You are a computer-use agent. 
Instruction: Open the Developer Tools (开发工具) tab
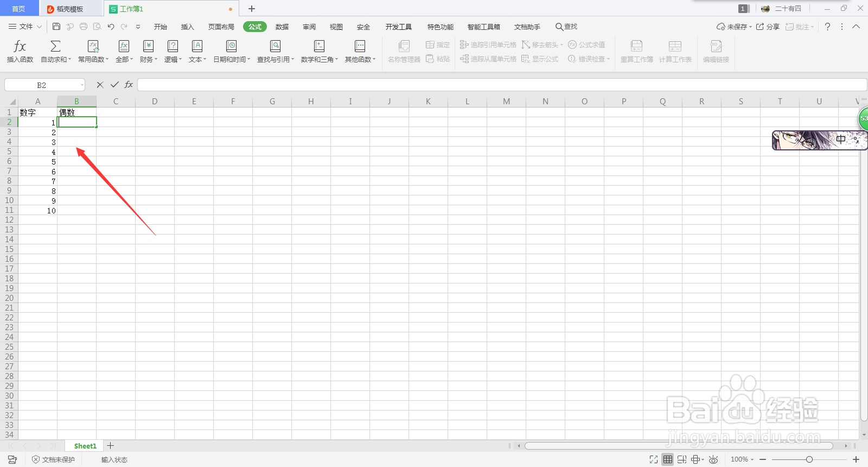tap(399, 27)
